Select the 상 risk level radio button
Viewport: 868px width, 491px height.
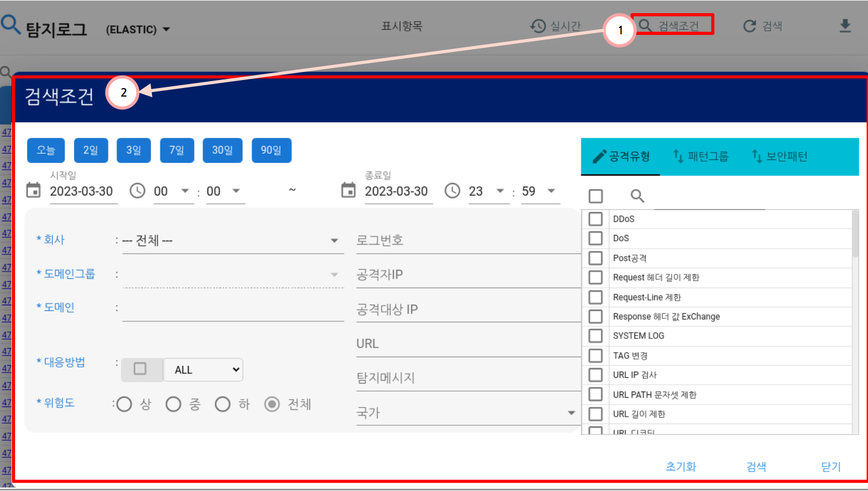pos(124,405)
